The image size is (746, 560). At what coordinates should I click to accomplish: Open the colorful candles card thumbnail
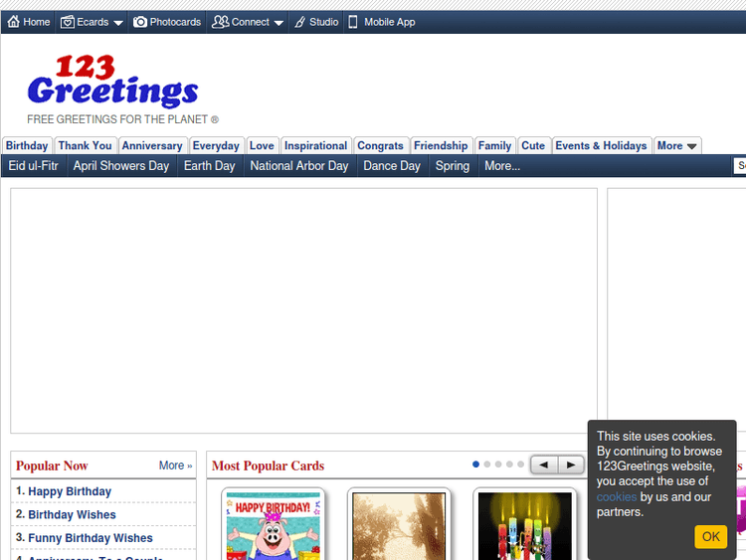[525, 524]
